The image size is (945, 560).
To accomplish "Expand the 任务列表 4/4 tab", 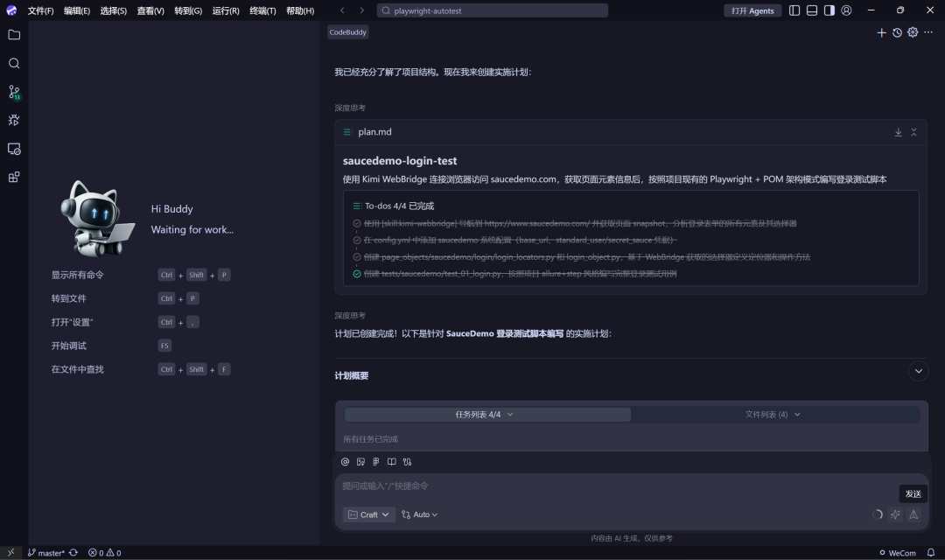I will [x=487, y=415].
